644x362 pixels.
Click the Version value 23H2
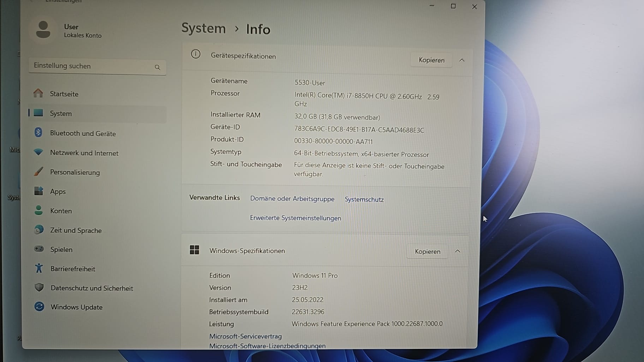coord(300,288)
